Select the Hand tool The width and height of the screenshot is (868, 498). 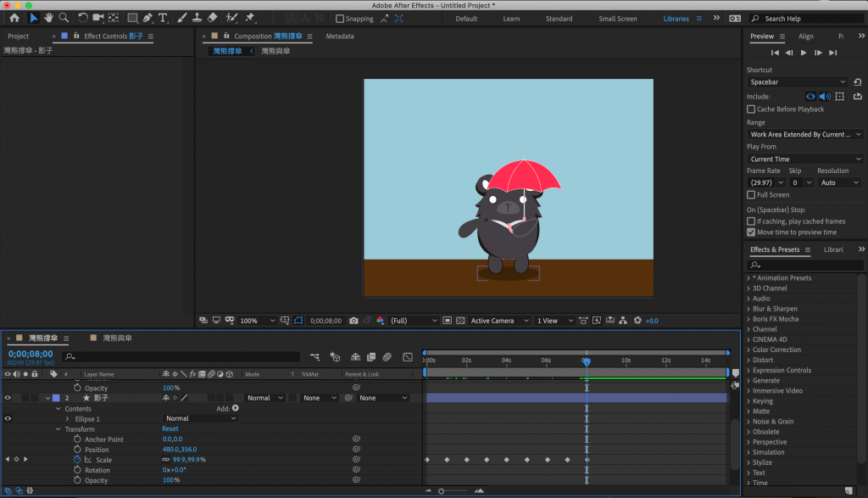[49, 18]
